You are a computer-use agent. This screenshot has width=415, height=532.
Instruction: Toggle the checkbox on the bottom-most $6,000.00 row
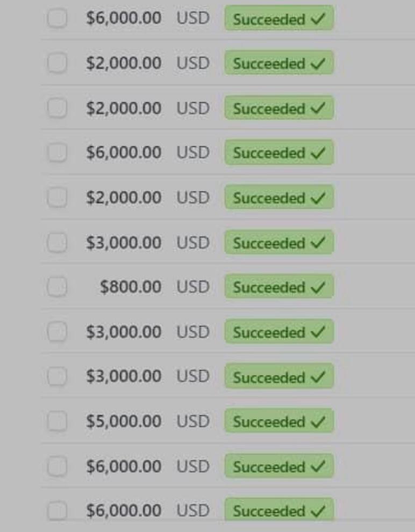[x=57, y=510]
